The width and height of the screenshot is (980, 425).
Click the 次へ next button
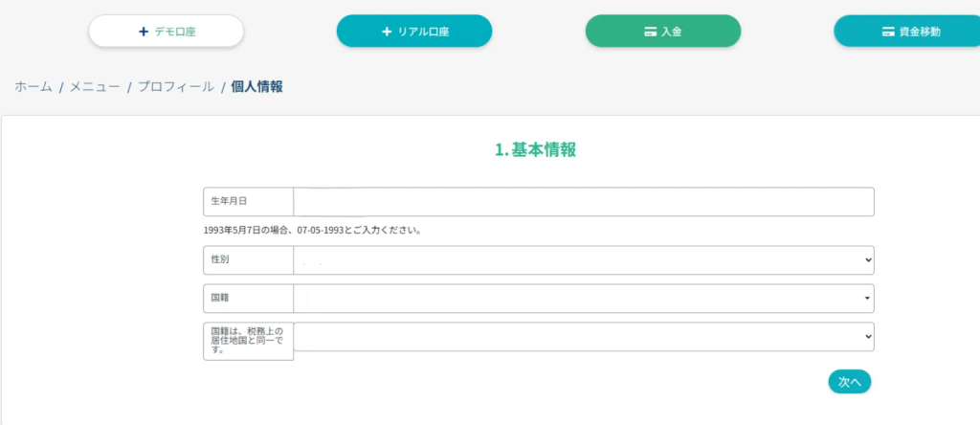(x=850, y=382)
